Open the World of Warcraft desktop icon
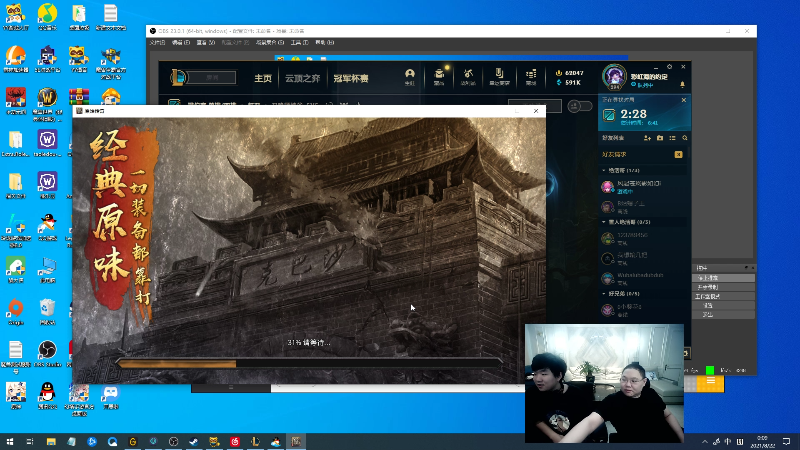The width and height of the screenshot is (800, 450). click(47, 104)
